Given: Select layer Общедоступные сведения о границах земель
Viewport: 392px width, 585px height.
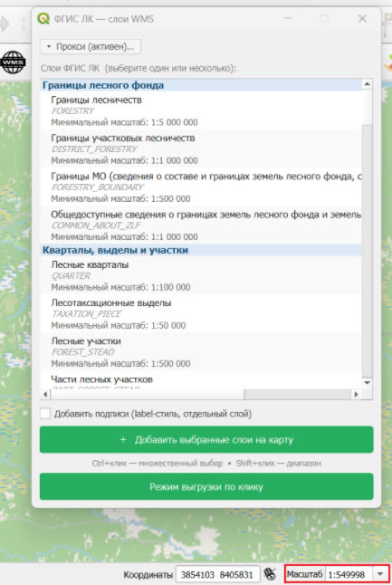Looking at the screenshot, I should pyautogui.click(x=201, y=225).
